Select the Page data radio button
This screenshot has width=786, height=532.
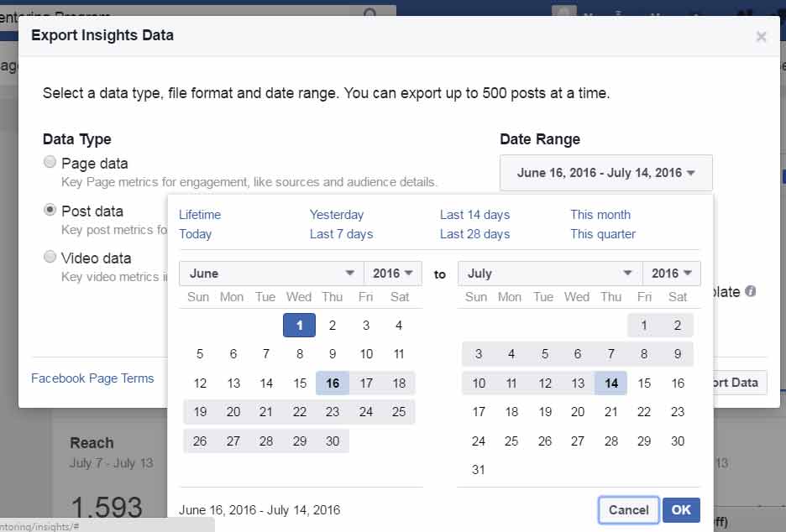[x=50, y=162]
